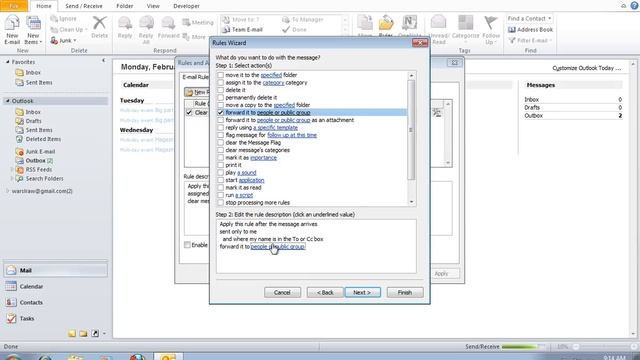The width and height of the screenshot is (640, 360).
Task: Open the Junk options icon
Action: coord(64,40)
